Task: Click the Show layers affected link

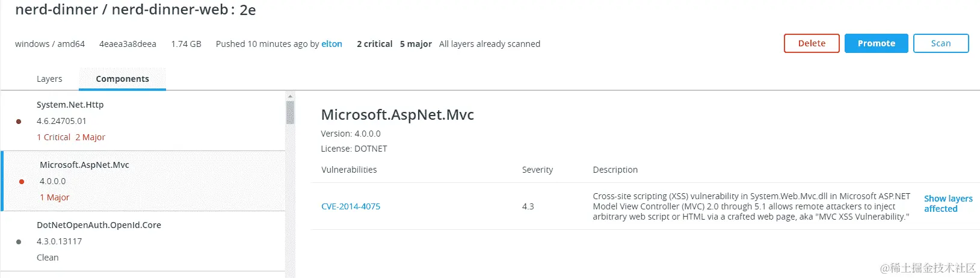Action: 948,203
